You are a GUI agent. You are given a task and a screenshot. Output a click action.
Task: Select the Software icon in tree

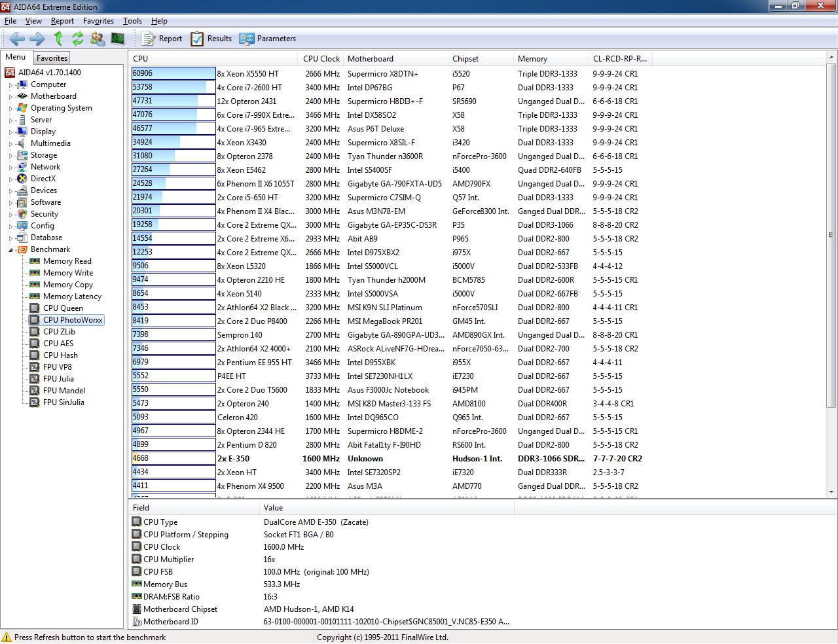click(x=22, y=202)
